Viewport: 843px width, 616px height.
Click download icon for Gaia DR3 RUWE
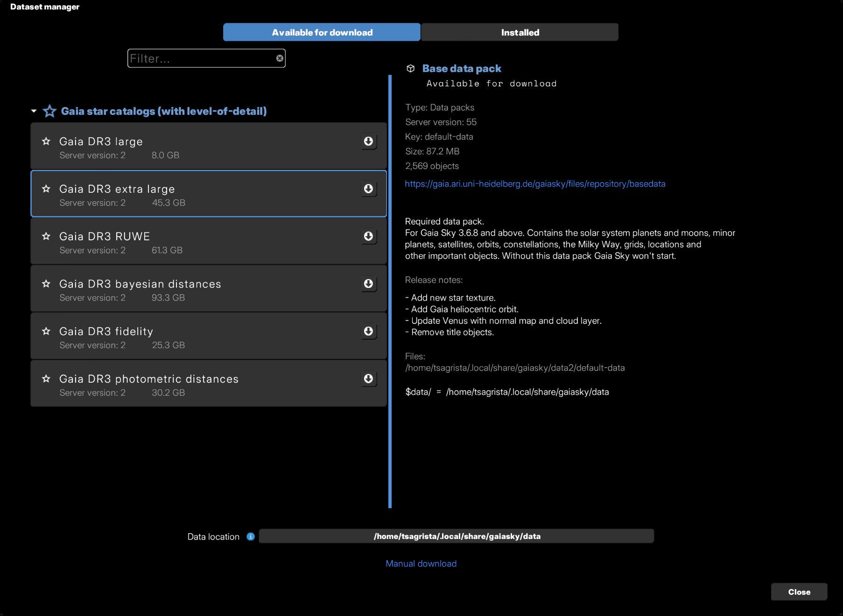(x=368, y=236)
